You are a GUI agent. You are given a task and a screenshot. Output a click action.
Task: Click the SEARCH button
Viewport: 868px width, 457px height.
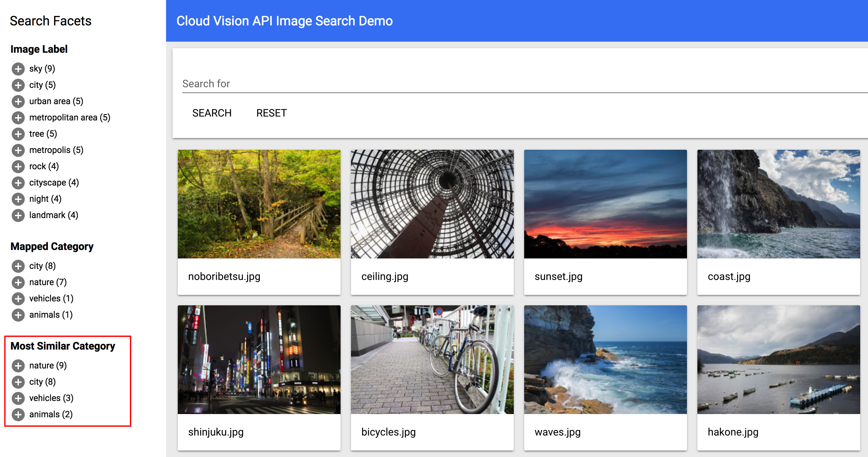tap(212, 113)
